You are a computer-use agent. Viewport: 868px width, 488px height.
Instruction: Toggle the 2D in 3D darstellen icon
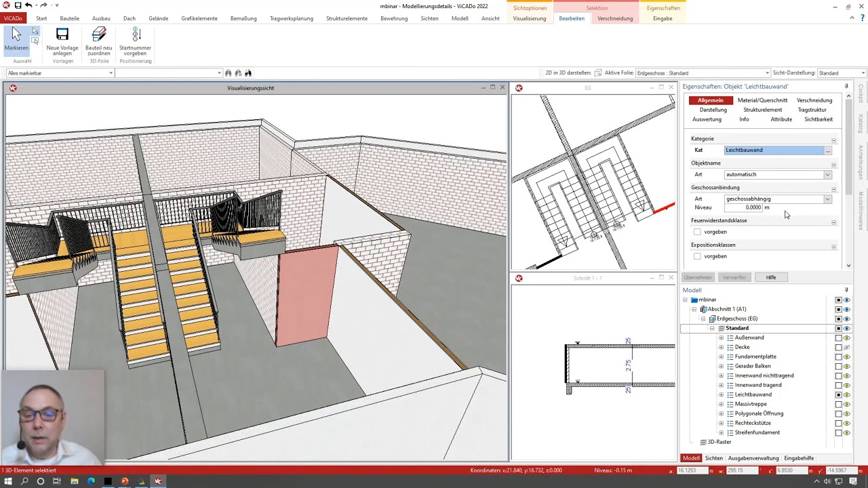click(597, 73)
